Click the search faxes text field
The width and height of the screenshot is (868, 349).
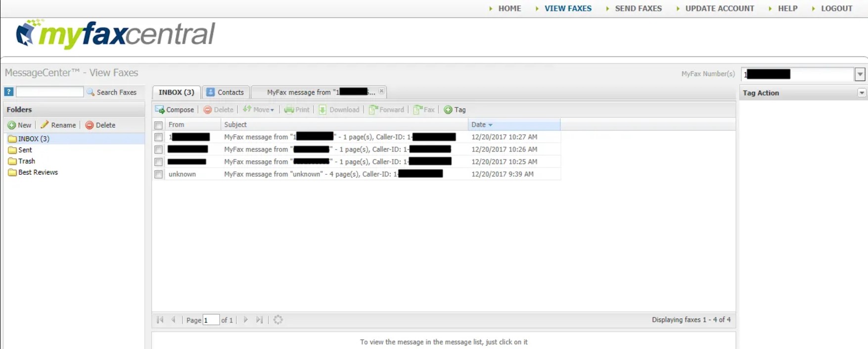click(50, 92)
